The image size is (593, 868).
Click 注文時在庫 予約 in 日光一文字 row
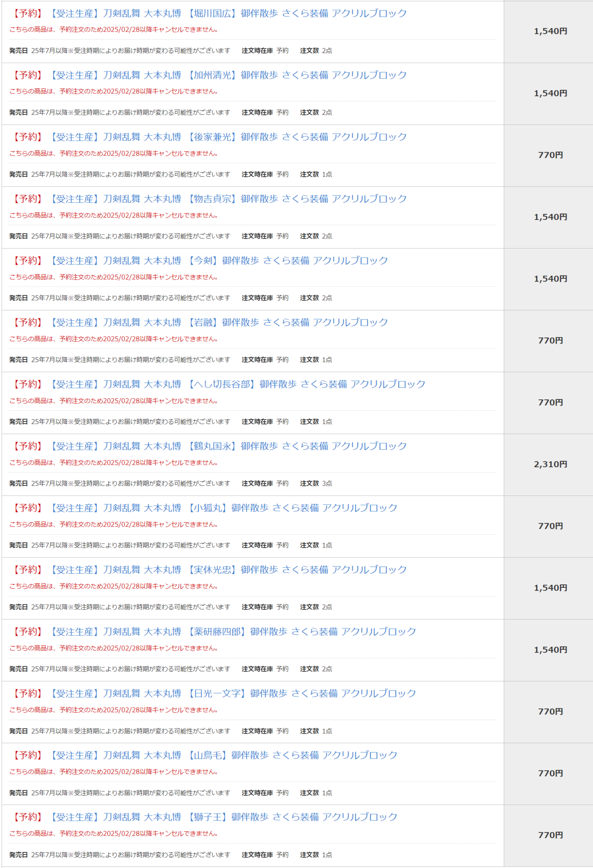(x=265, y=731)
